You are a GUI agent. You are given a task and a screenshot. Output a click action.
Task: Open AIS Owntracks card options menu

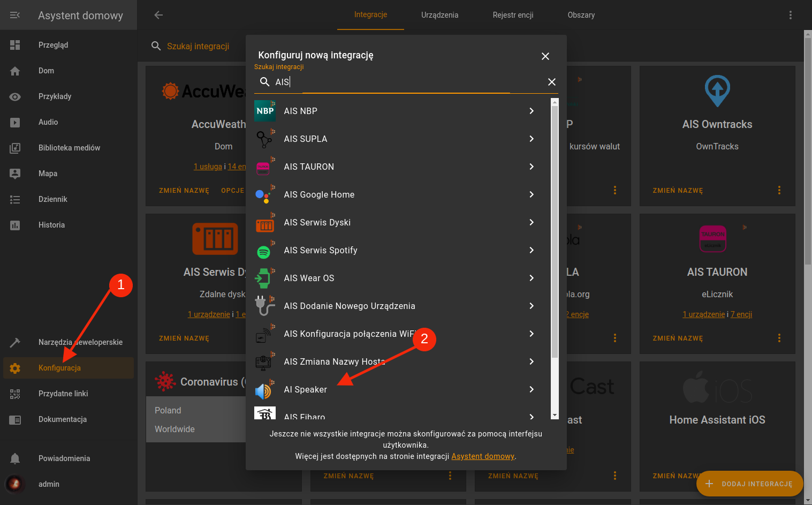tap(779, 190)
